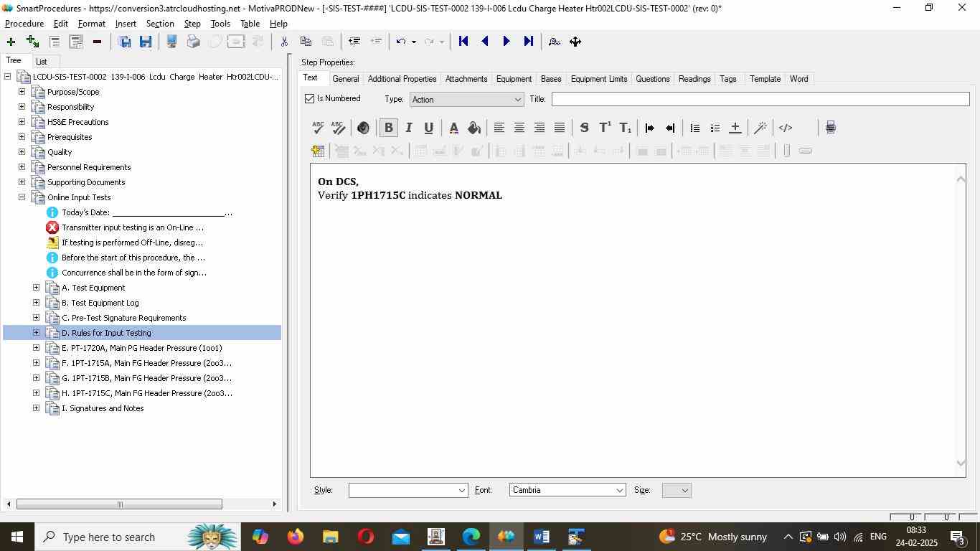Open File Explorer from the taskbar
The width and height of the screenshot is (980, 551).
[x=330, y=537]
